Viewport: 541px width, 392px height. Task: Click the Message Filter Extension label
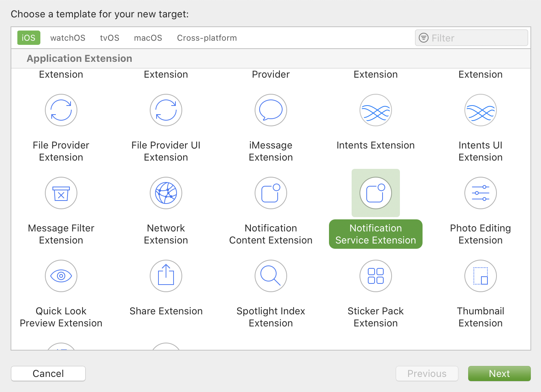(x=61, y=234)
